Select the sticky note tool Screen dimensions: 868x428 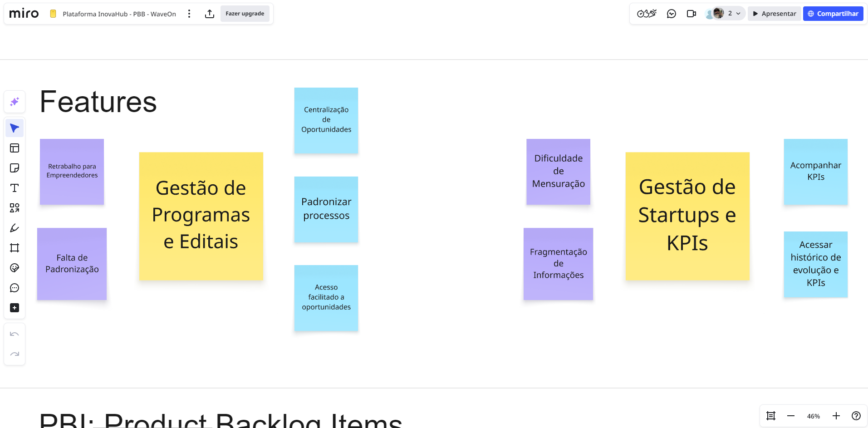point(15,168)
